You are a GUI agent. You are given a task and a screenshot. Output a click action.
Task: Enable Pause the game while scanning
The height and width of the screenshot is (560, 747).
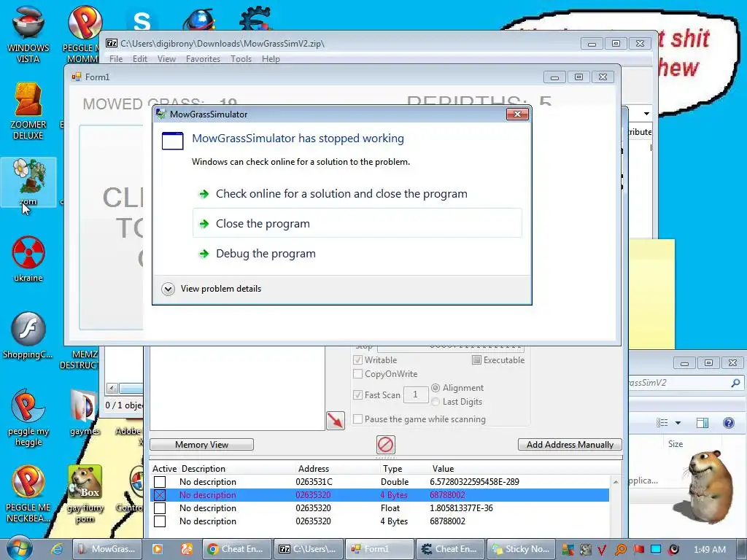pyautogui.click(x=357, y=419)
